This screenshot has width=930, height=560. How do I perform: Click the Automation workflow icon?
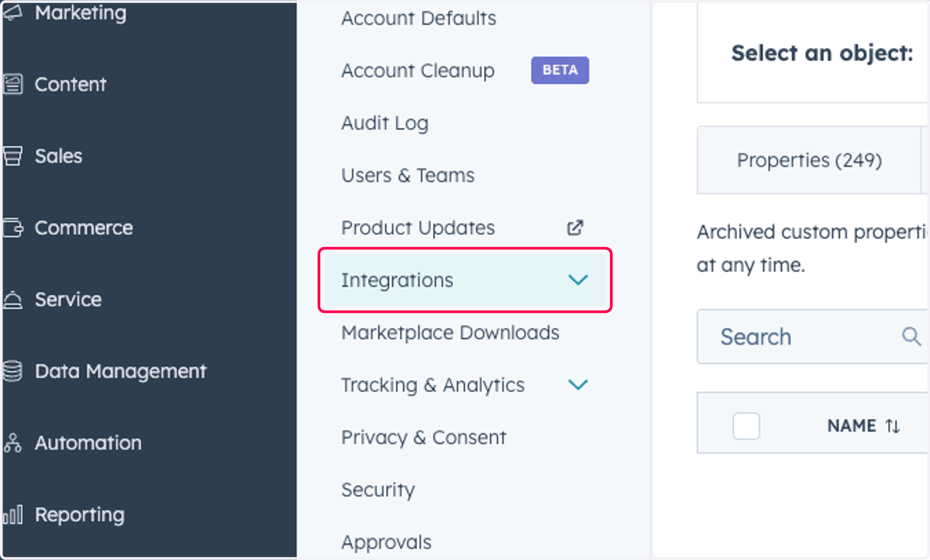12,443
